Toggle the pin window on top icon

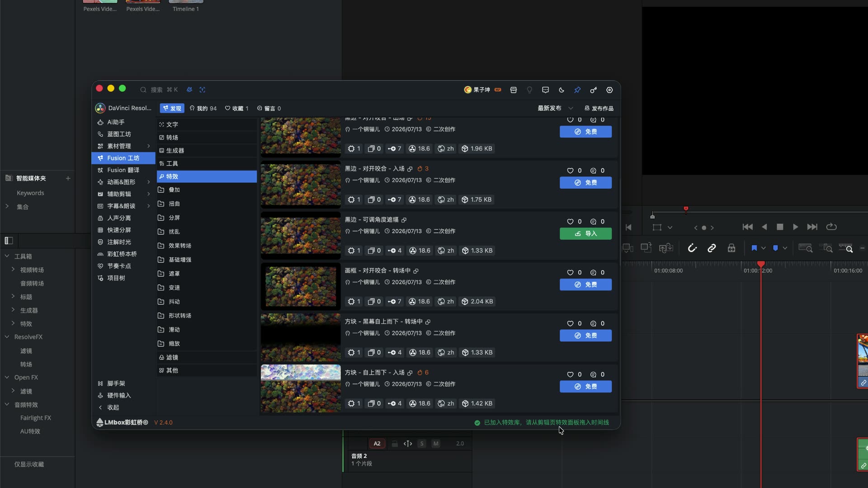(577, 90)
